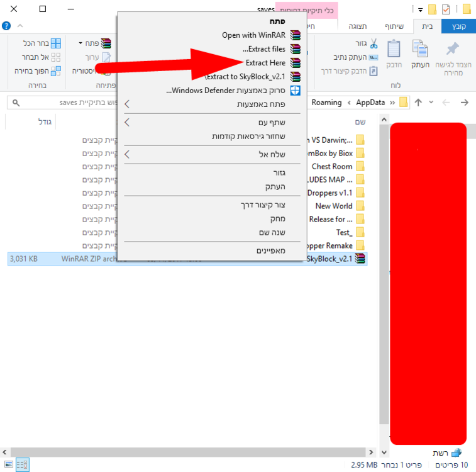Click the Roaming breadcrumb in address bar
The image size is (476, 472).
coord(326,103)
